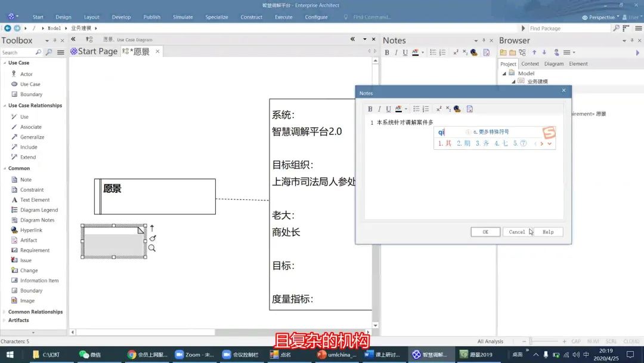Move element up in Browser toolbar
The height and width of the screenshot is (363, 644).
[x=534, y=52]
